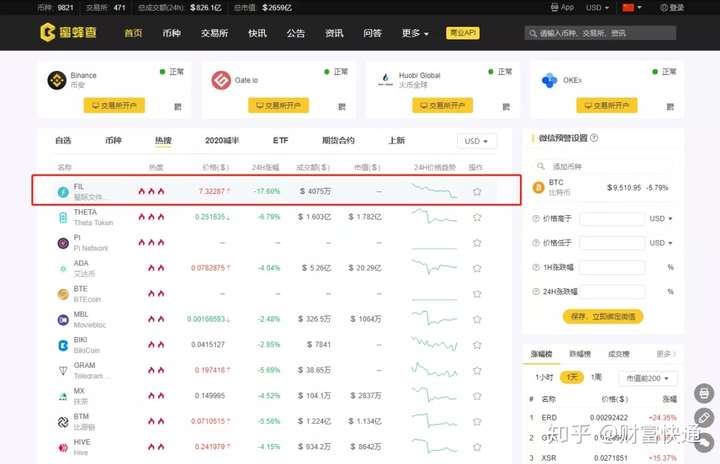Focus the top search input field
The width and height of the screenshot is (720, 464).
pyautogui.click(x=600, y=33)
